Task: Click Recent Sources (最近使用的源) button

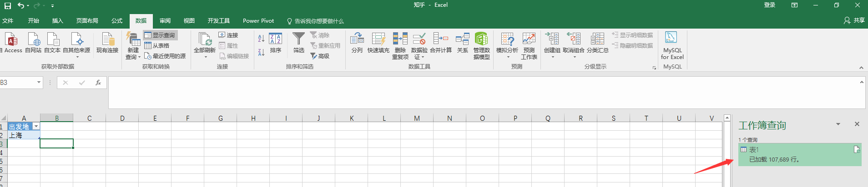Action: point(165,56)
